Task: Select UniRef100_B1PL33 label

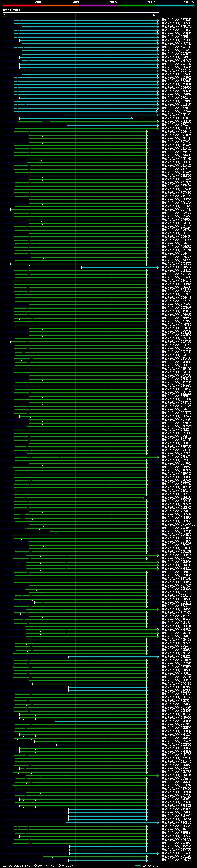Action: (x=177, y=497)
